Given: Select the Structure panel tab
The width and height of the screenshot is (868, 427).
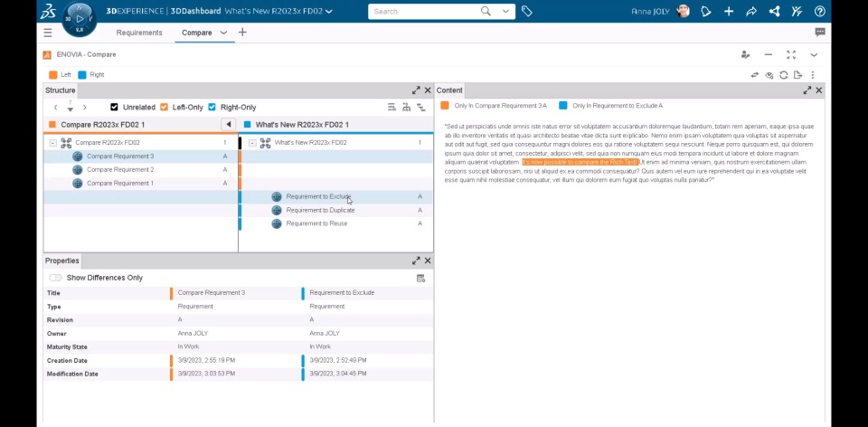Looking at the screenshot, I should tap(61, 90).
